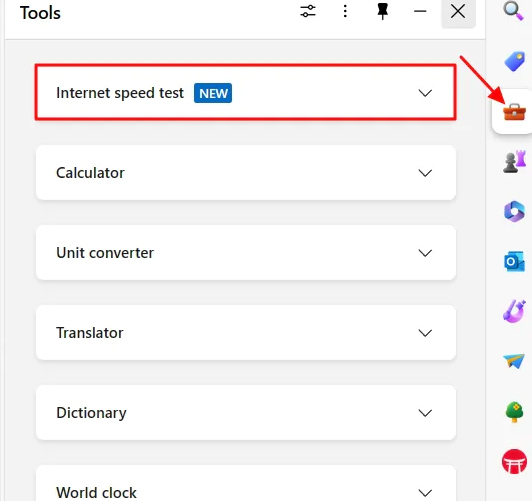This screenshot has width=532, height=501.
Task: Close the Tools pane
Action: (458, 12)
